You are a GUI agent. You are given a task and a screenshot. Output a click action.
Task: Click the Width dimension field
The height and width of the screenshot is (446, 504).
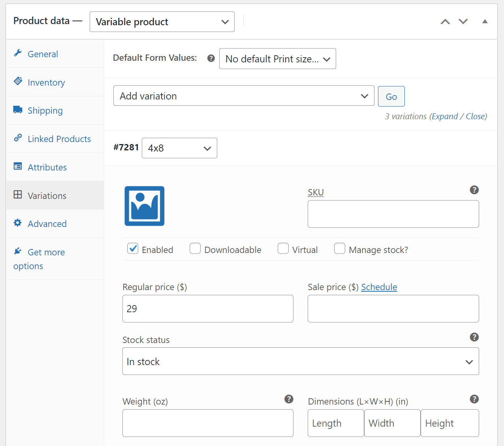[x=392, y=423]
